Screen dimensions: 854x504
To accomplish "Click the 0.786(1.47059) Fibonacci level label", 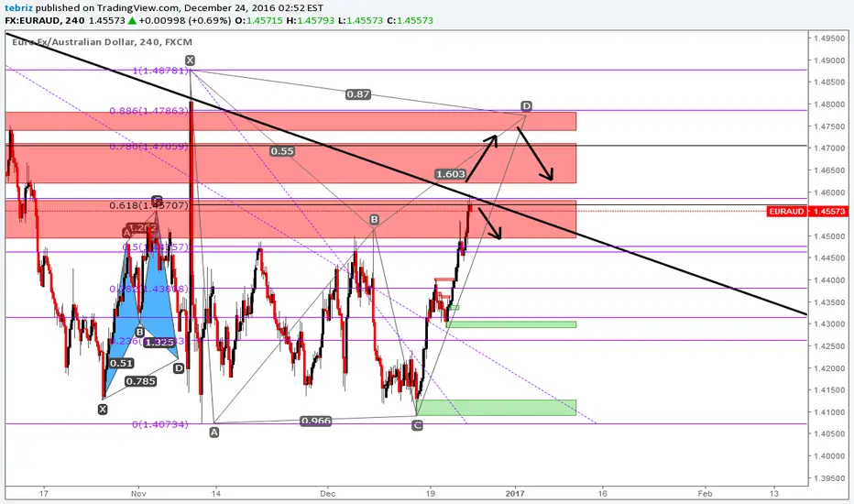I will (149, 147).
